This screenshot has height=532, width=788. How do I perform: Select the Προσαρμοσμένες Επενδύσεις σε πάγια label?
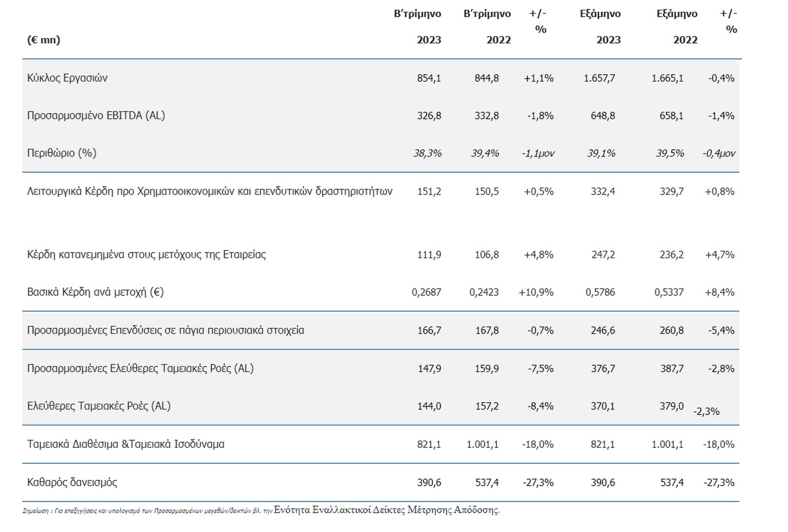(165, 330)
